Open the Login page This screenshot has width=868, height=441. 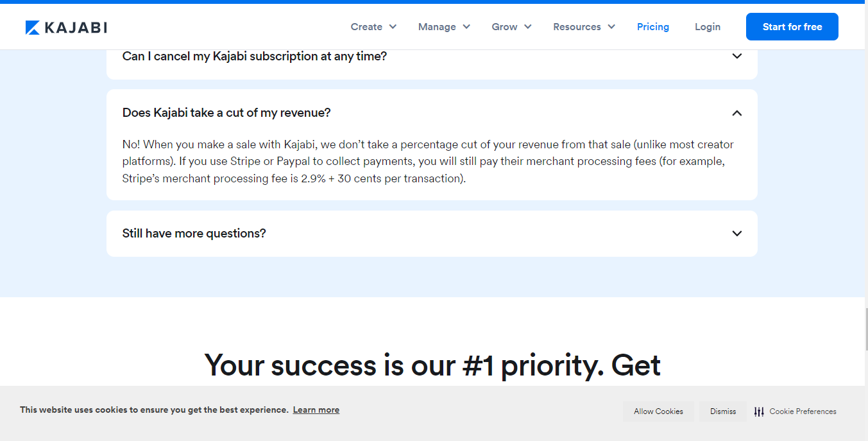(707, 27)
